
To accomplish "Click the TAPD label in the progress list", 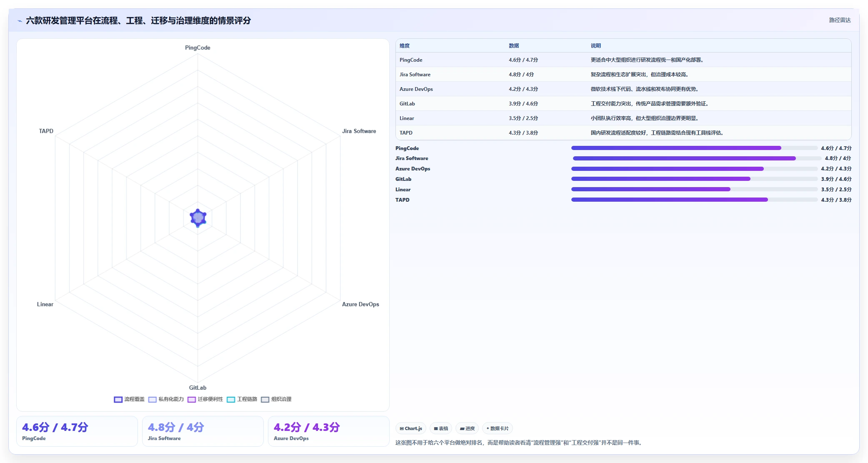I will pyautogui.click(x=403, y=200).
